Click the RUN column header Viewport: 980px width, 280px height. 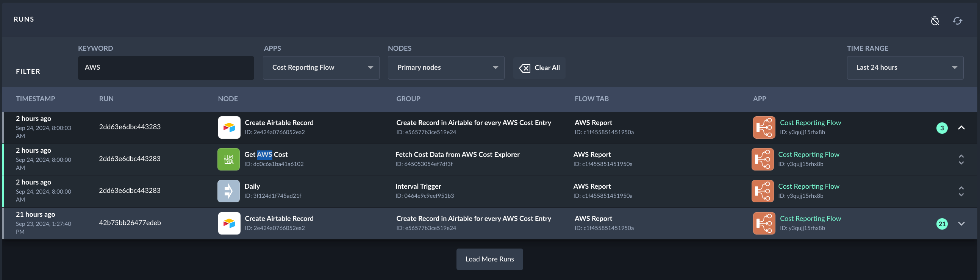pyautogui.click(x=106, y=99)
